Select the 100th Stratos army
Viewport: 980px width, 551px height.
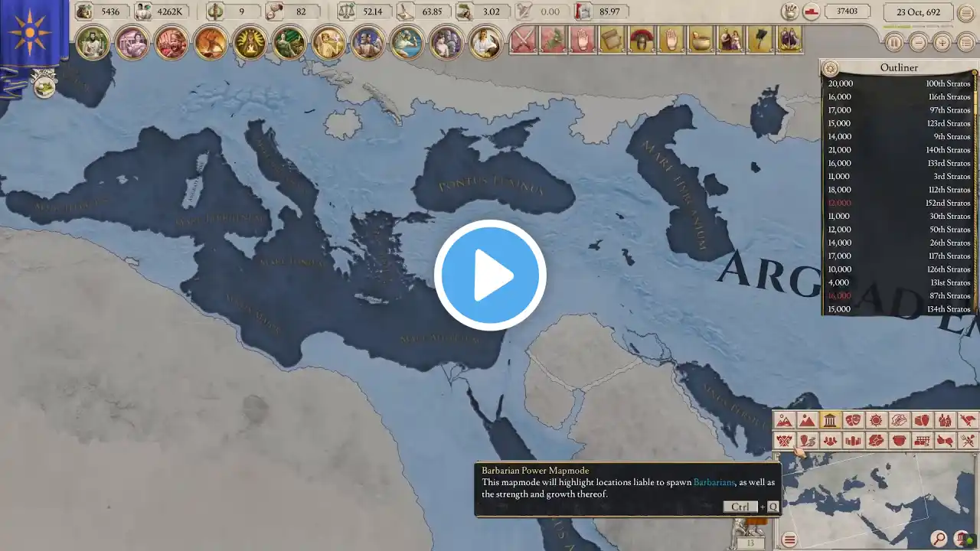point(899,83)
